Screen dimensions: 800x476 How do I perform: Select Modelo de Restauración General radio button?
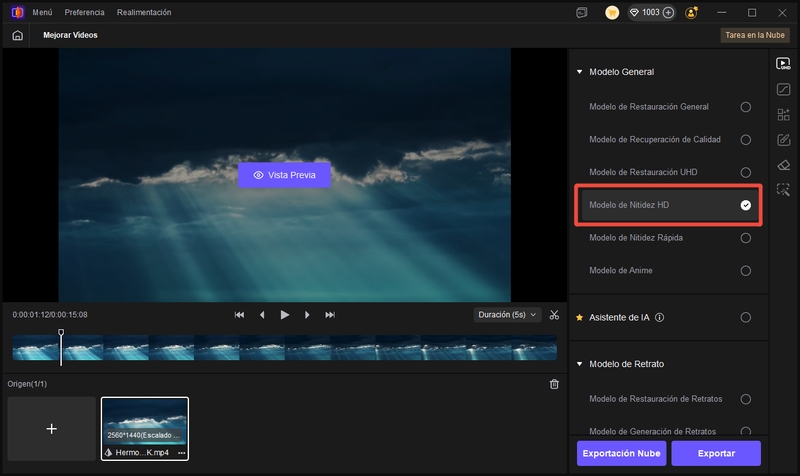pyautogui.click(x=745, y=107)
